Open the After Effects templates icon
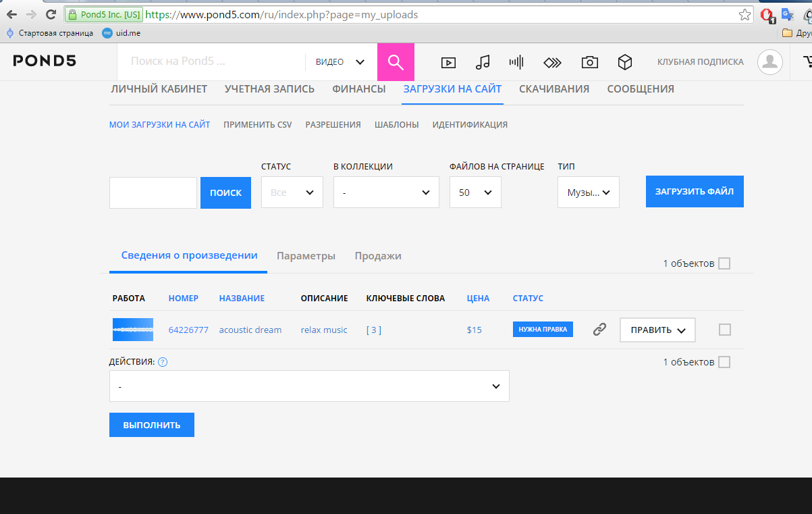The width and height of the screenshot is (812, 514). tap(553, 63)
